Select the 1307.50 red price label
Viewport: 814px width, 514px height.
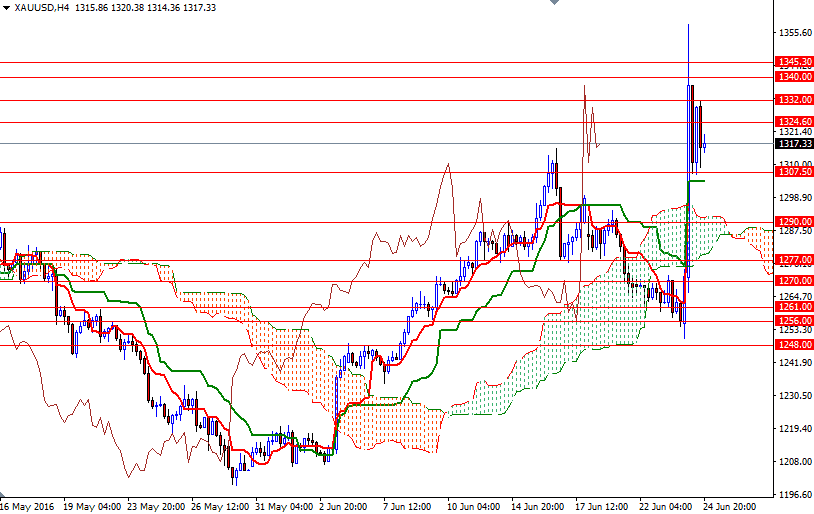click(793, 172)
